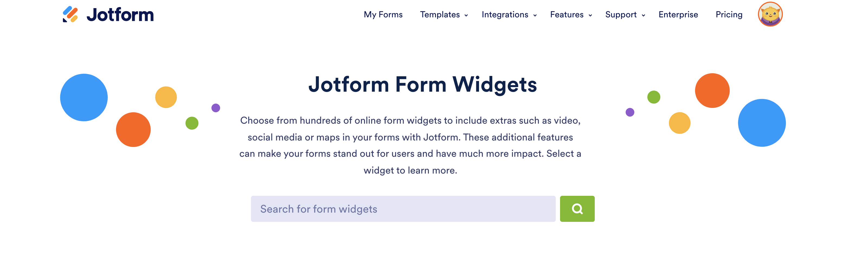The image size is (868, 256).
Task: Click the Jotform Form Widgets heading
Action: click(x=423, y=84)
